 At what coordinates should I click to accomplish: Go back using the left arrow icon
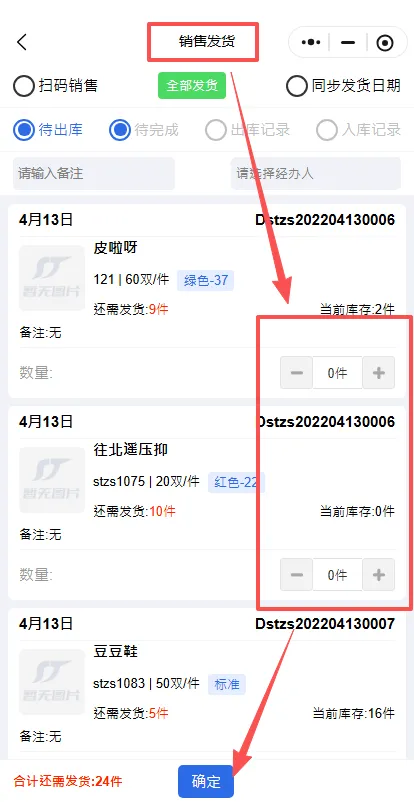21,42
